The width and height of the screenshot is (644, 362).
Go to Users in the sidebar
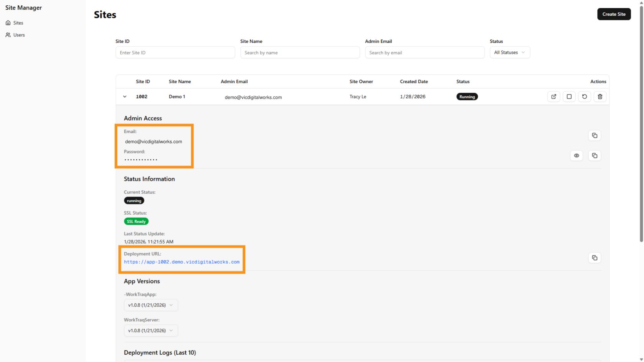pos(19,35)
